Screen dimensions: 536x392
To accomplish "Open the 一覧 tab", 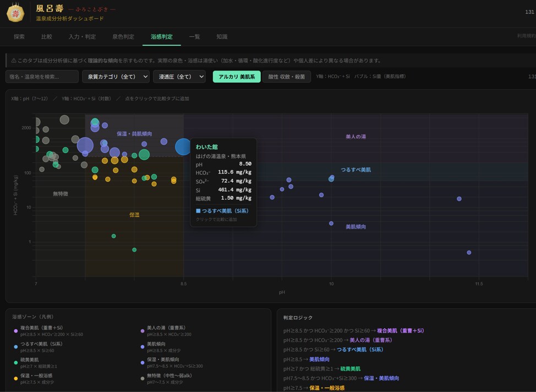I will [x=194, y=36].
